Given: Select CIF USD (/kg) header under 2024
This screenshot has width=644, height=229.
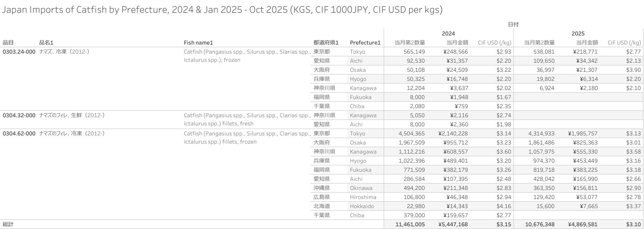Looking at the screenshot, I should (495, 43).
